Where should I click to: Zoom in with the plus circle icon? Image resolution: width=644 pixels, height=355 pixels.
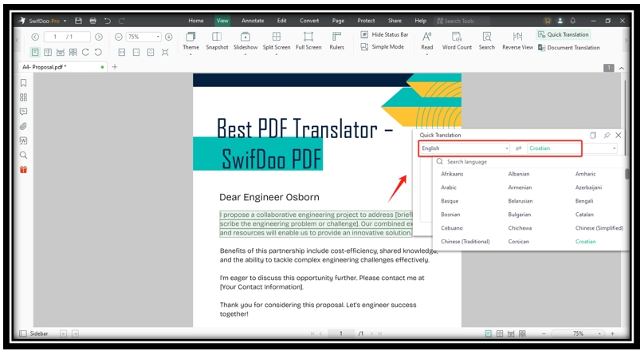pyautogui.click(x=168, y=37)
